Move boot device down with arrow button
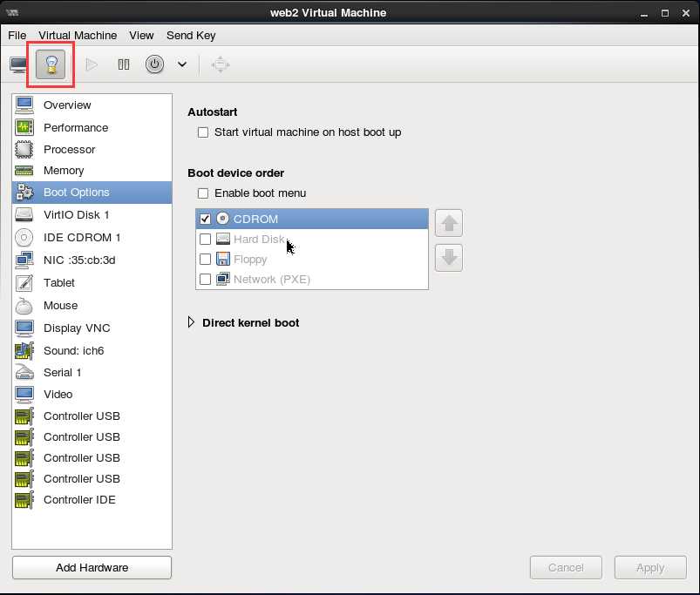This screenshot has width=700, height=595. click(449, 258)
